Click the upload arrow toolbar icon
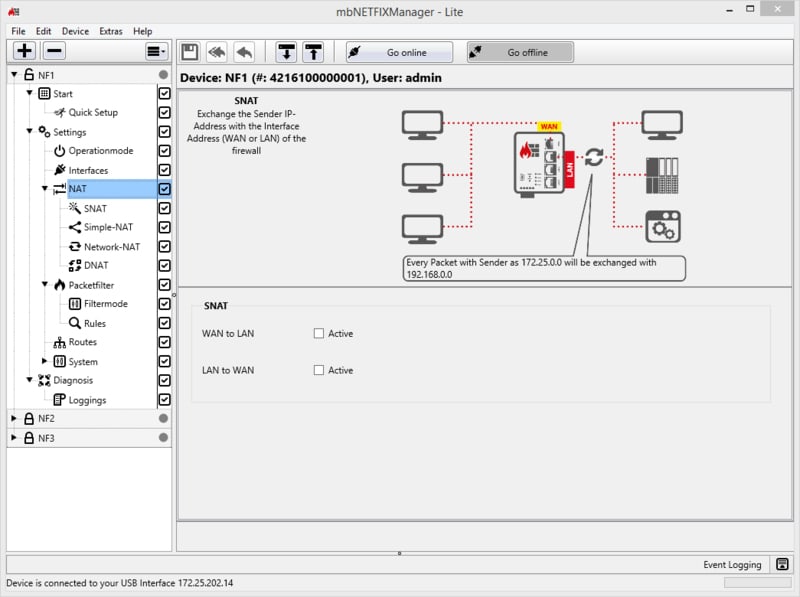 [x=313, y=52]
